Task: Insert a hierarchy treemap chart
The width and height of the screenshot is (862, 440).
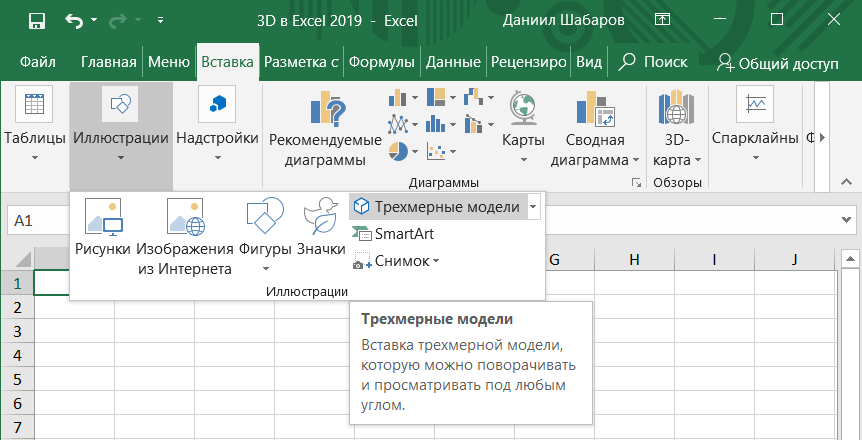Action: [x=440, y=98]
